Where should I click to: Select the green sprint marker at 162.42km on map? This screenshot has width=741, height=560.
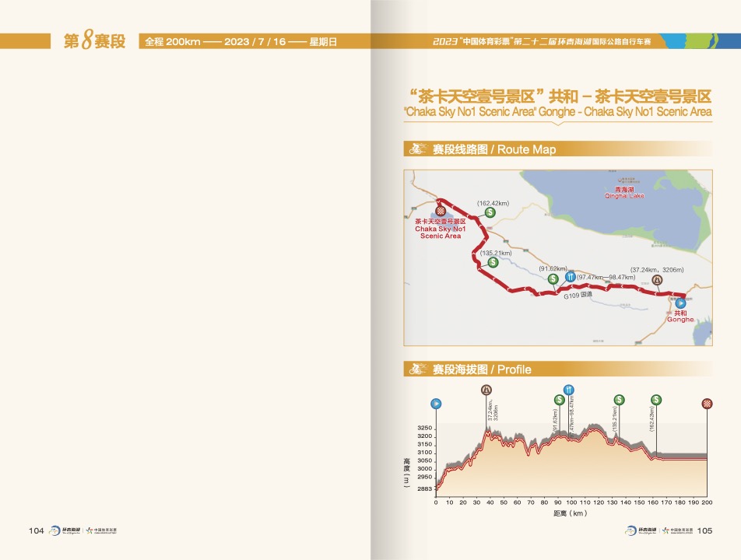[490, 212]
